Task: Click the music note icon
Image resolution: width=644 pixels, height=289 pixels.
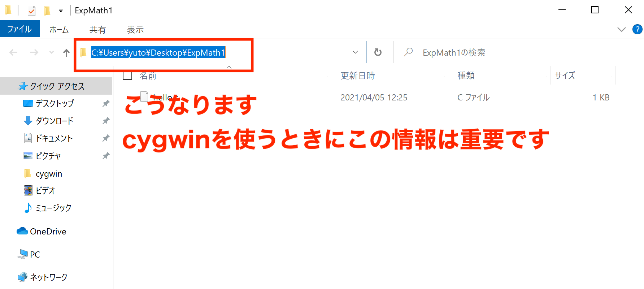Action: point(28,208)
